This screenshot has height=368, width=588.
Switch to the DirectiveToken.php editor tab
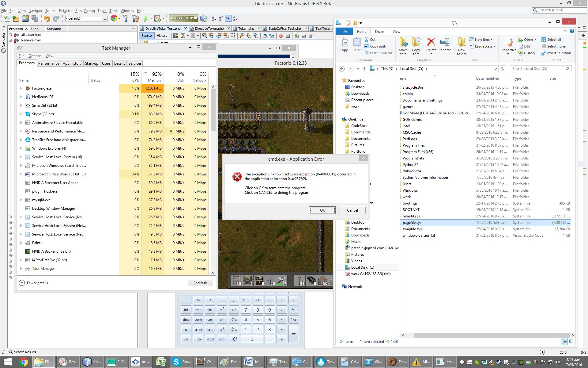tap(209, 29)
